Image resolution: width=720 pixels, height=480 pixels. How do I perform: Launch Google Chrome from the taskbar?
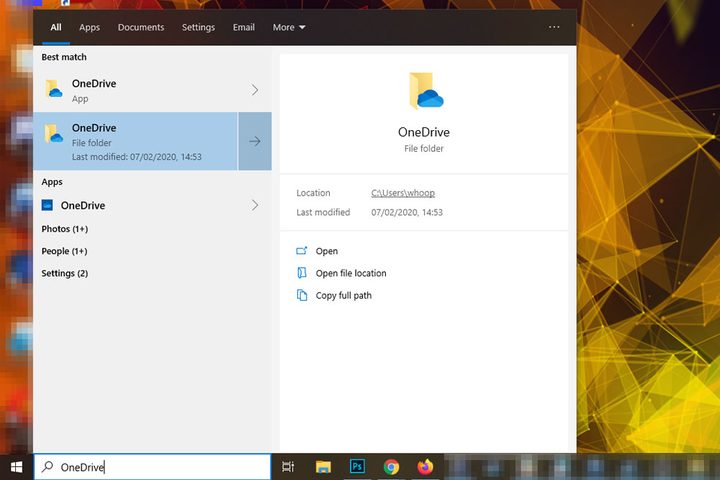coord(391,467)
